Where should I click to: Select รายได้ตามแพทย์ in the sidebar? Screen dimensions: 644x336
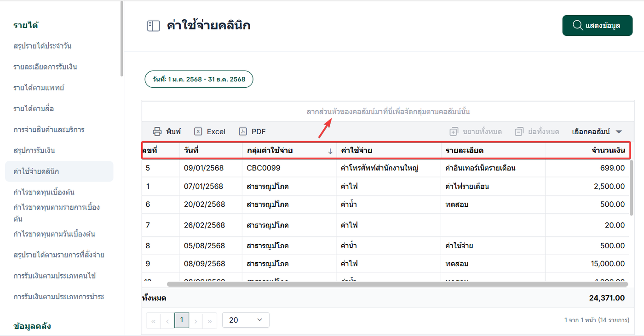pos(39,88)
